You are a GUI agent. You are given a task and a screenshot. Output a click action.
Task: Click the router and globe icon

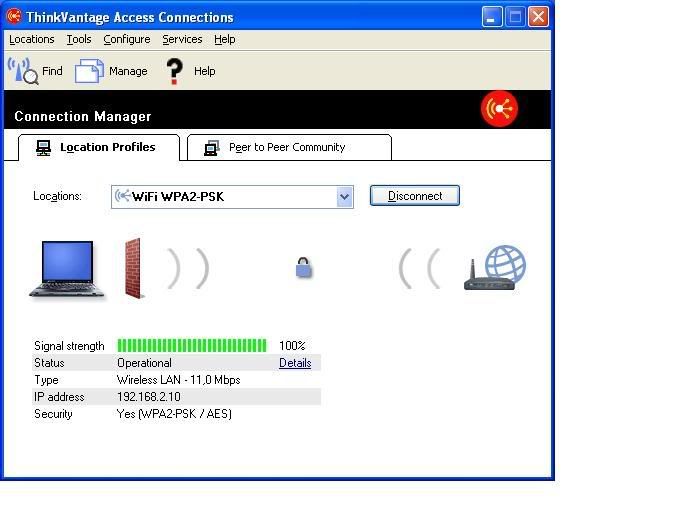pos(495,267)
